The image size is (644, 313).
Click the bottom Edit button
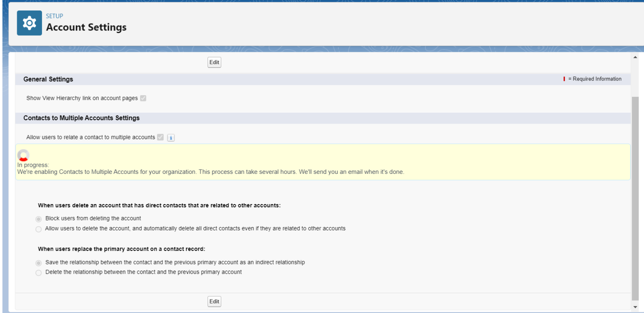[214, 301]
